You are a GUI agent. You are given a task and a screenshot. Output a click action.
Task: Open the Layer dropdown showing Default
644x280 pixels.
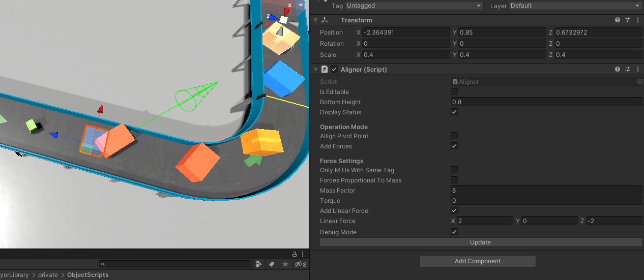[575, 6]
